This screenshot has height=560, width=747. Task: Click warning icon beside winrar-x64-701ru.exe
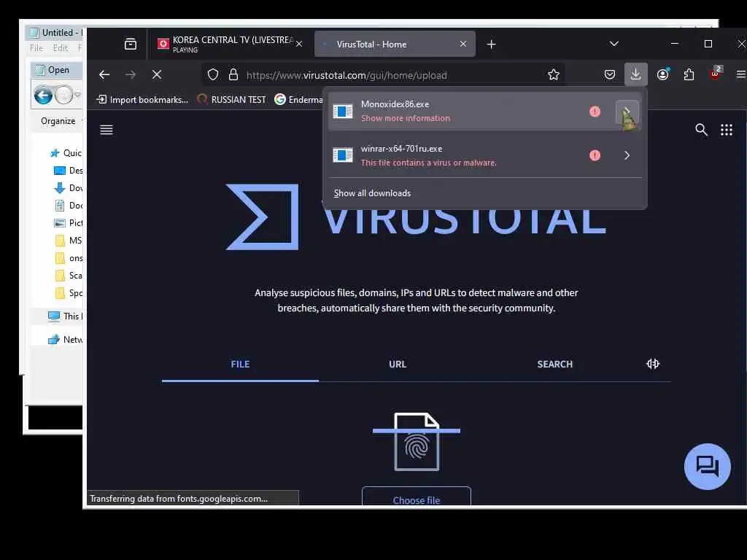[595, 155]
